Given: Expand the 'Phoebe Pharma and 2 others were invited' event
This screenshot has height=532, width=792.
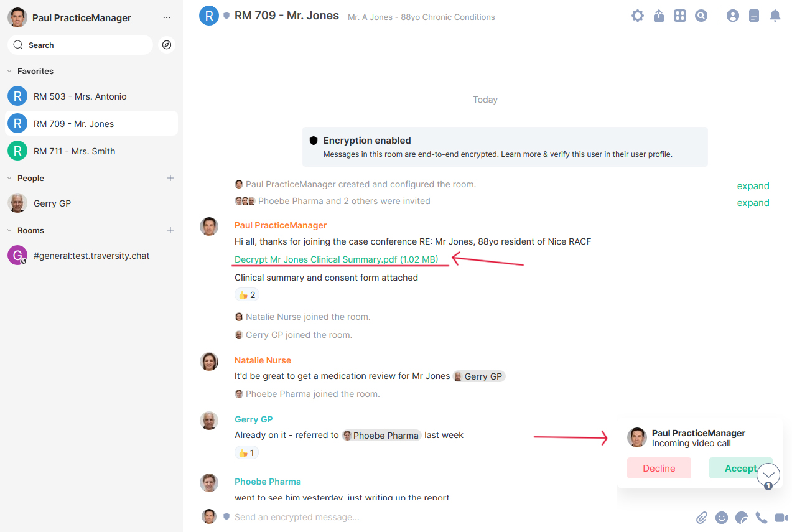Looking at the screenshot, I should 753,203.
